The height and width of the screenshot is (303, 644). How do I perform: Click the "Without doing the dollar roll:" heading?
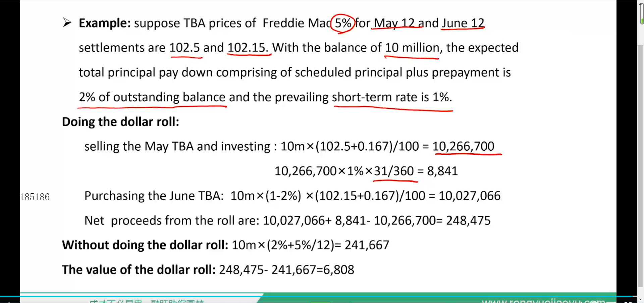(x=145, y=245)
